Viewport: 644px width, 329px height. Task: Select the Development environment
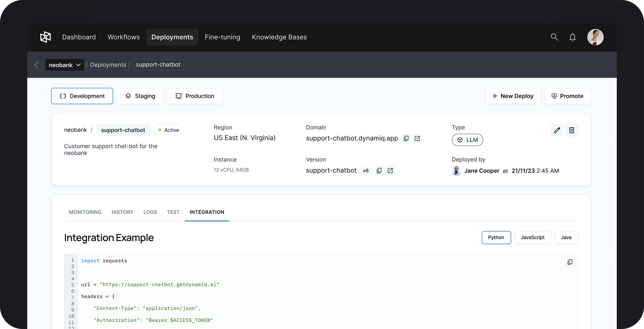(x=82, y=96)
